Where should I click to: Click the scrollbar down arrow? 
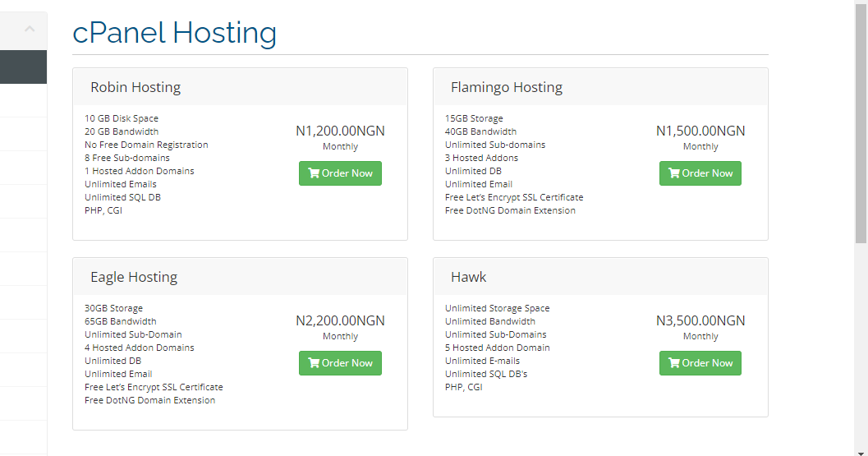[861, 453]
